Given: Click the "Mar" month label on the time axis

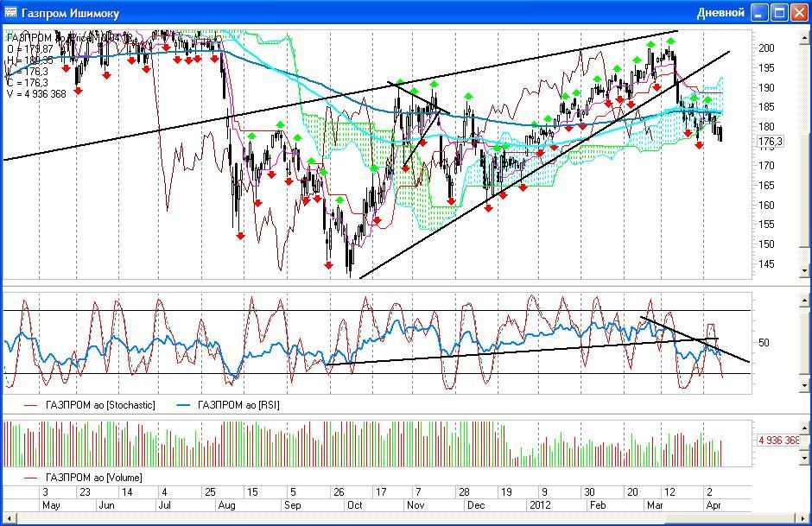Looking at the screenshot, I should point(655,505).
